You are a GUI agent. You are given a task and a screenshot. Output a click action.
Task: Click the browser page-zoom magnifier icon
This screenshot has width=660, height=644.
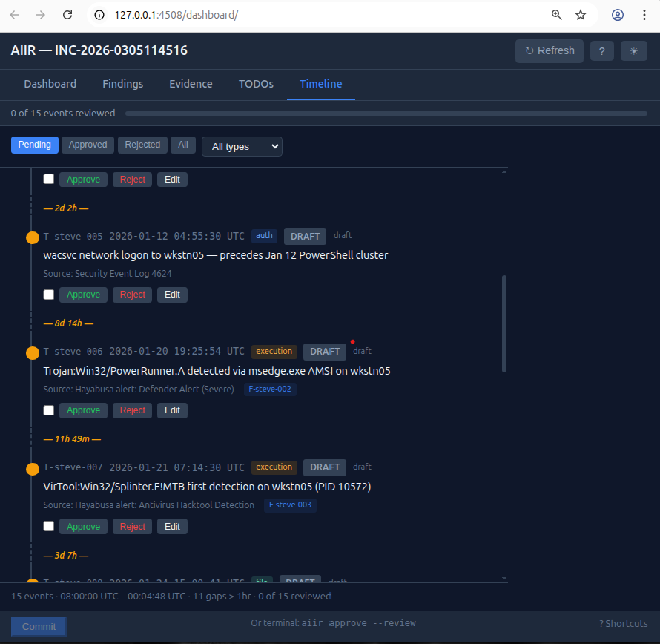[x=556, y=14]
